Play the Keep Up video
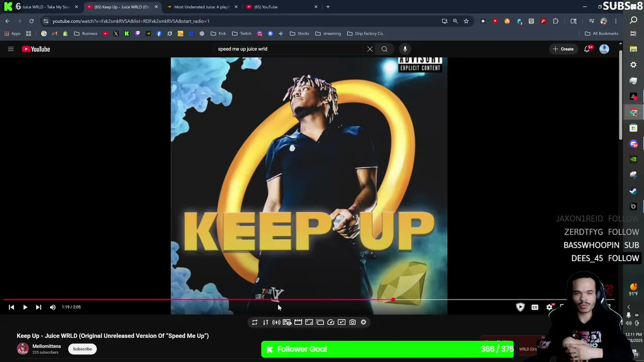Screen dimensions: 644x362 pyautogui.click(x=25, y=307)
